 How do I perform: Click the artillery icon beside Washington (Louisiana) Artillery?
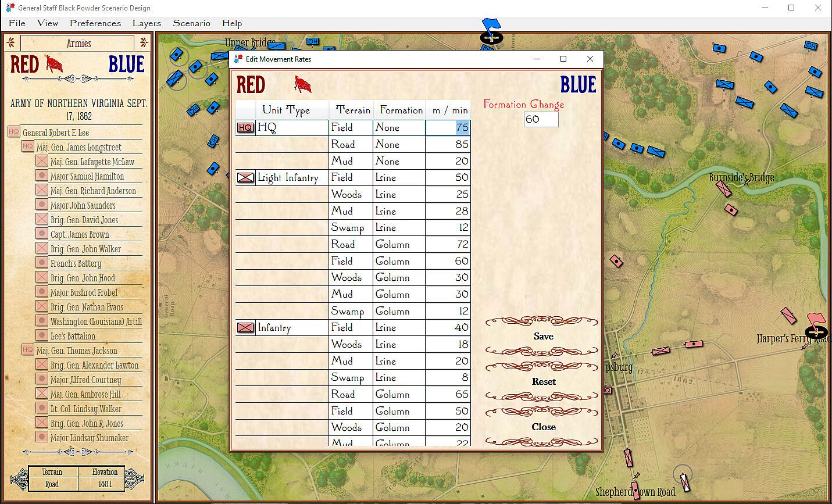[x=42, y=321]
